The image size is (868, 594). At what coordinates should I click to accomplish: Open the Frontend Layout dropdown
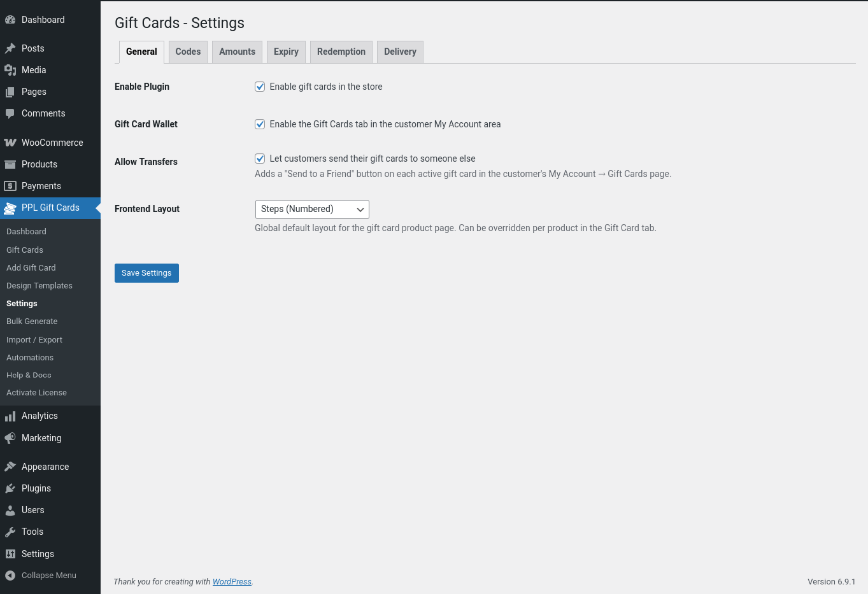(312, 209)
